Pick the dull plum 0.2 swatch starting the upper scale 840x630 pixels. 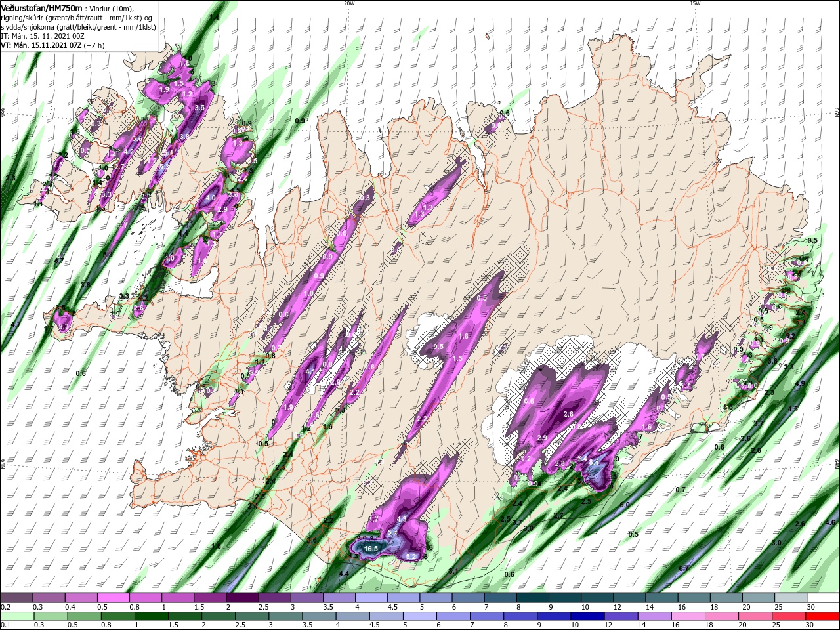point(16,598)
